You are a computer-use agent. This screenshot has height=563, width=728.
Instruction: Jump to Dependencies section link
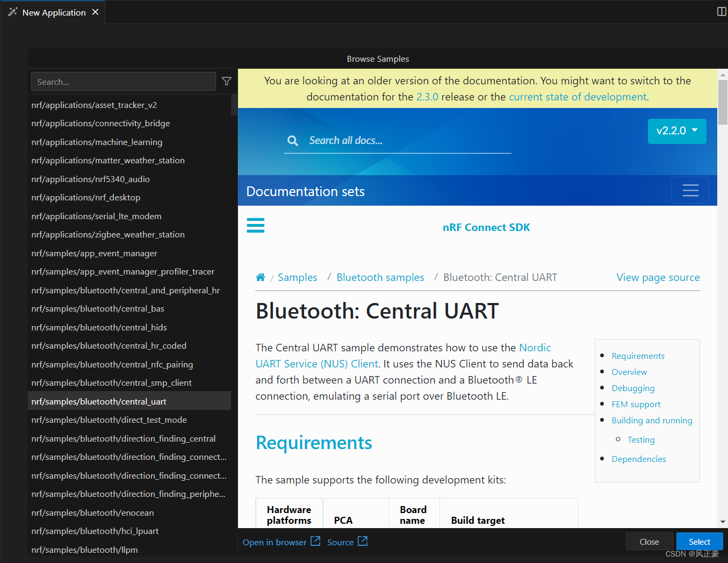[639, 459]
